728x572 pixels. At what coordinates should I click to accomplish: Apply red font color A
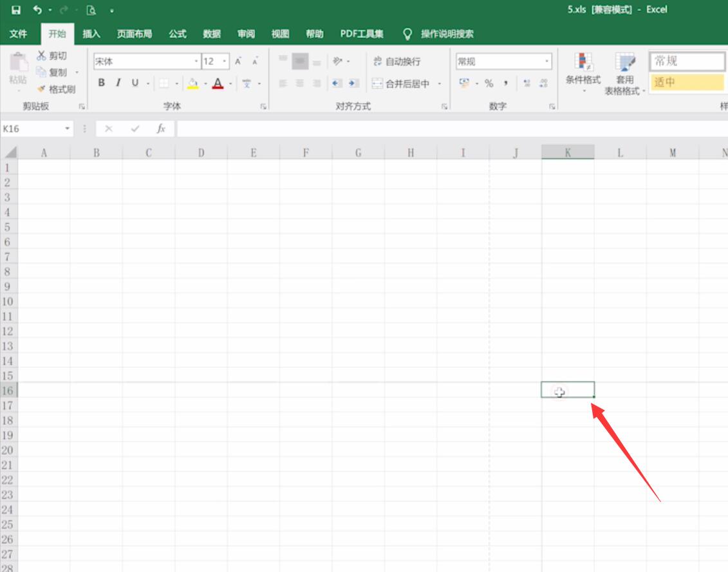click(x=218, y=84)
